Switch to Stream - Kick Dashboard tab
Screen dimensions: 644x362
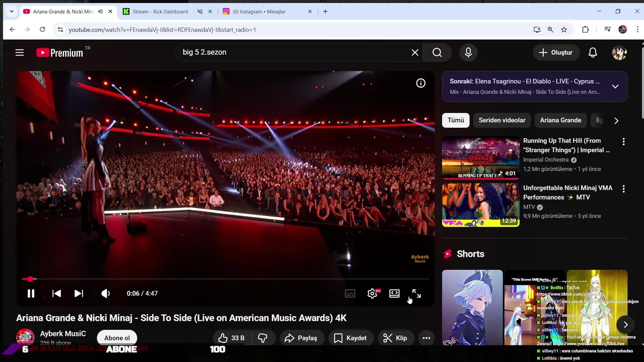(x=160, y=12)
